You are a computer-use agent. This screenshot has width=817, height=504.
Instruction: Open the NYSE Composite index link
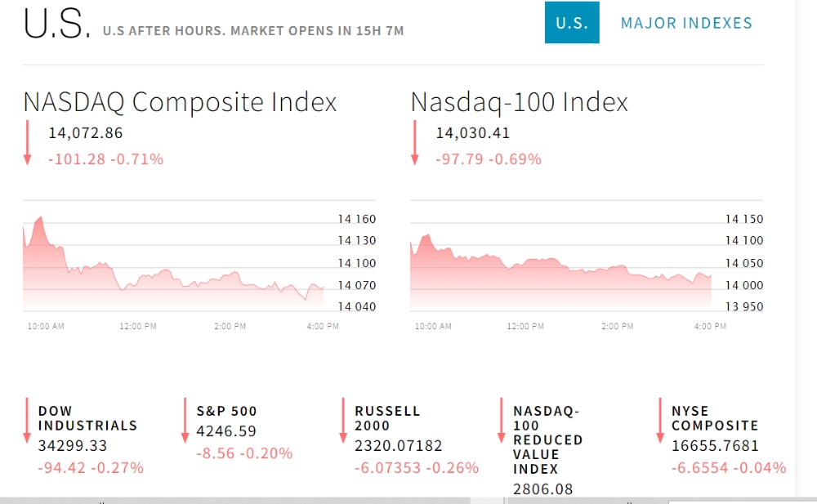[x=715, y=418]
